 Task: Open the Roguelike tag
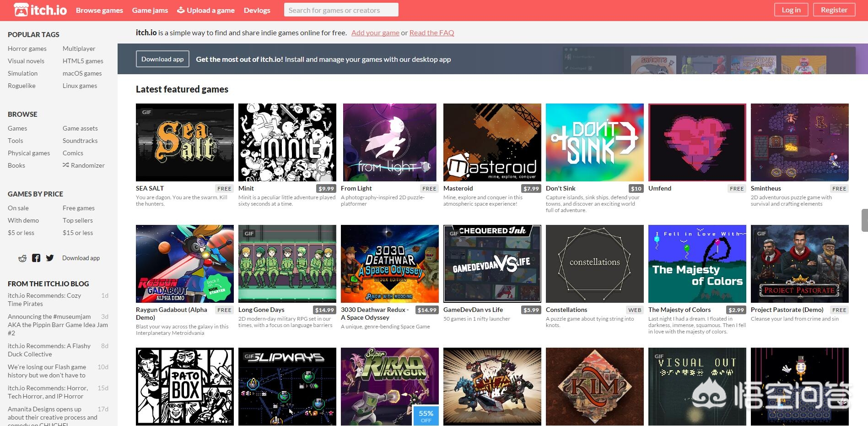(x=22, y=86)
